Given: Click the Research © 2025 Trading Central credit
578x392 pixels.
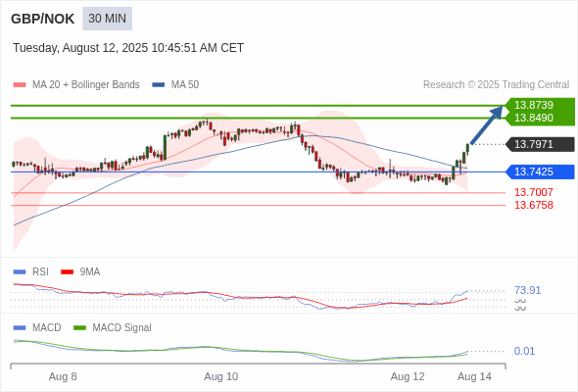Looking at the screenshot, I should coord(496,85).
